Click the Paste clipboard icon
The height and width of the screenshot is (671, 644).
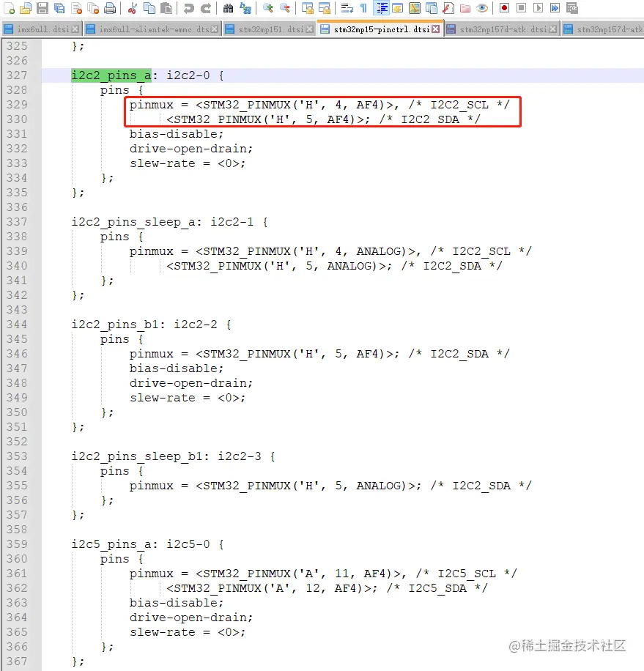(x=166, y=8)
